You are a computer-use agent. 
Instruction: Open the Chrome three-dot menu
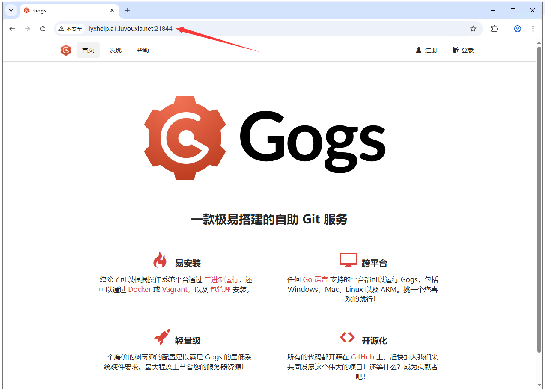[533, 28]
